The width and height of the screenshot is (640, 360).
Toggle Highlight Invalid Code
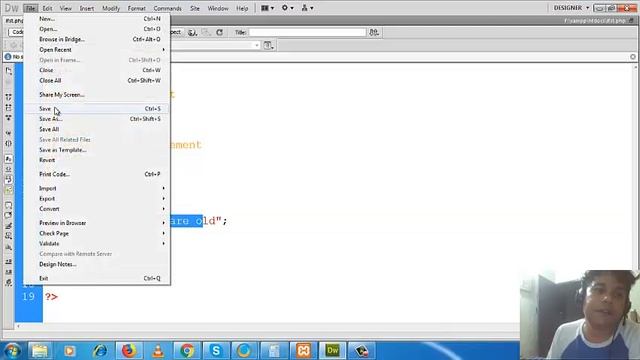tap(9, 169)
